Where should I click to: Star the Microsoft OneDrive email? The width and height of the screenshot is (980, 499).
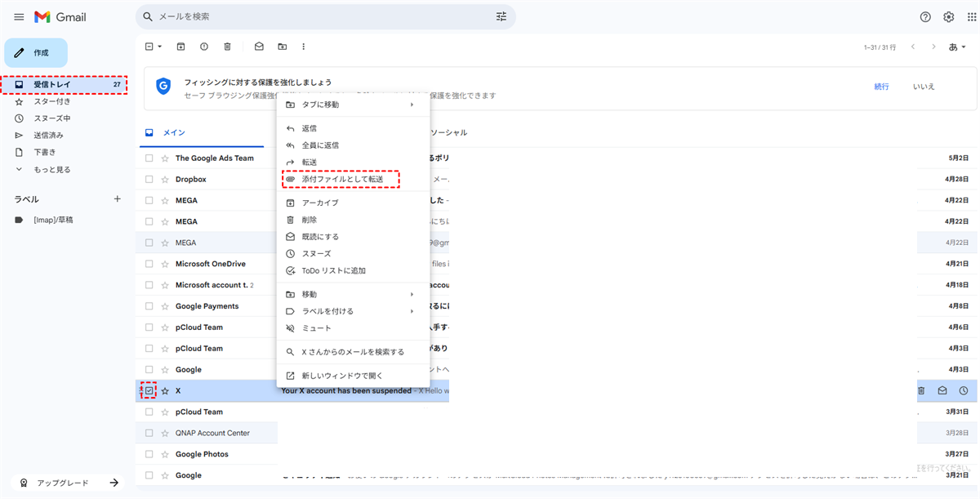tap(164, 264)
